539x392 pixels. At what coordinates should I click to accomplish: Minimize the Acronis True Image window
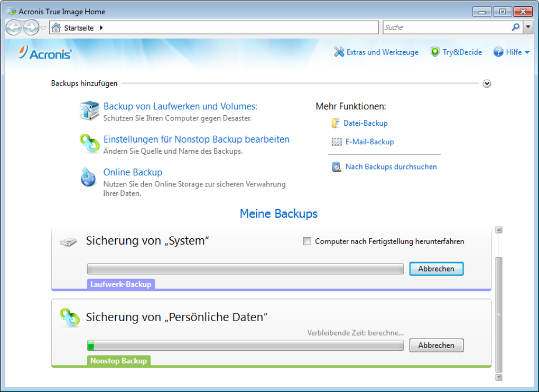[482, 12]
